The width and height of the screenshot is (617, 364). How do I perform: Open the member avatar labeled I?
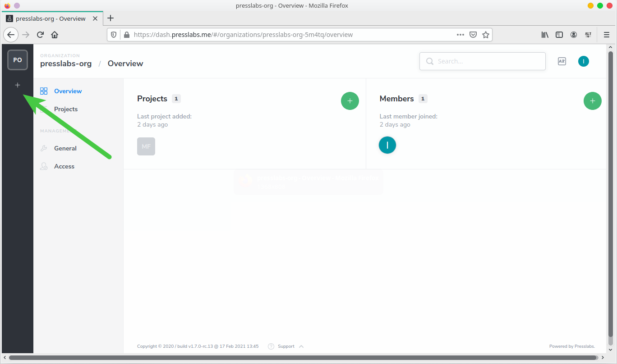coord(387,145)
